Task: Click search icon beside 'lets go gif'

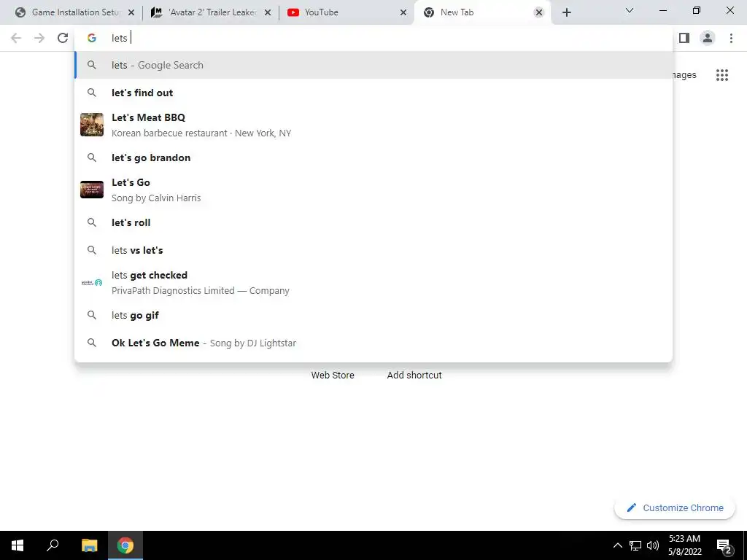Action: click(91, 315)
